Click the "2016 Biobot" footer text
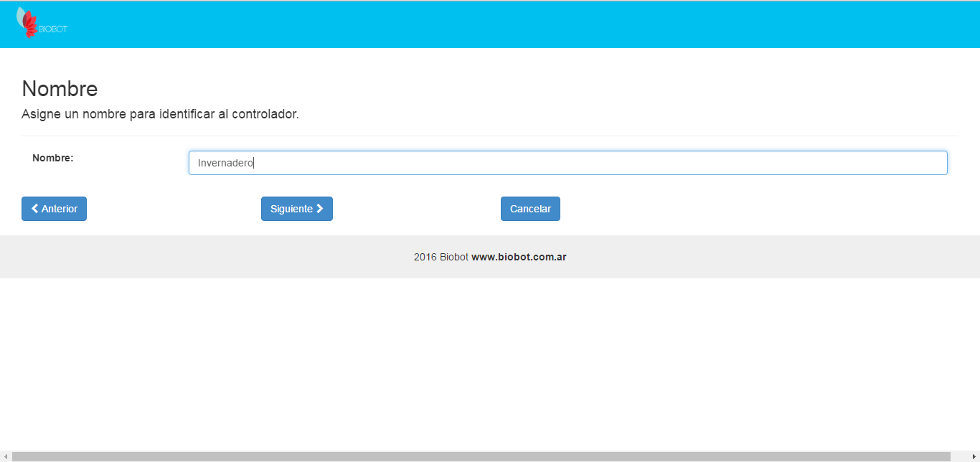The image size is (980, 462). click(x=440, y=257)
